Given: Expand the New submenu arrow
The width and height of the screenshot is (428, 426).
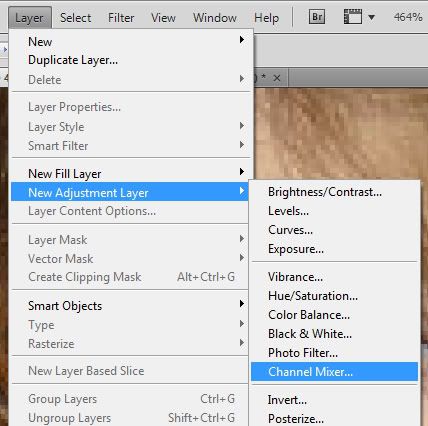Looking at the screenshot, I should point(242,40).
